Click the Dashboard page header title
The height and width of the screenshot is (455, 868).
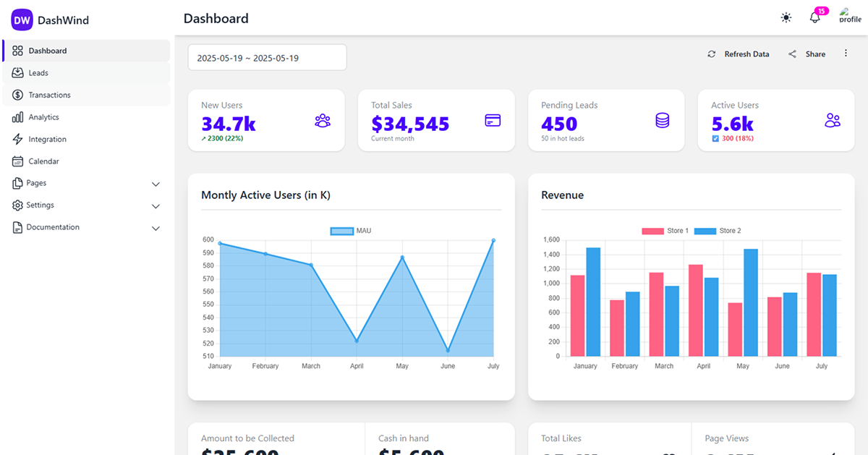tap(216, 19)
